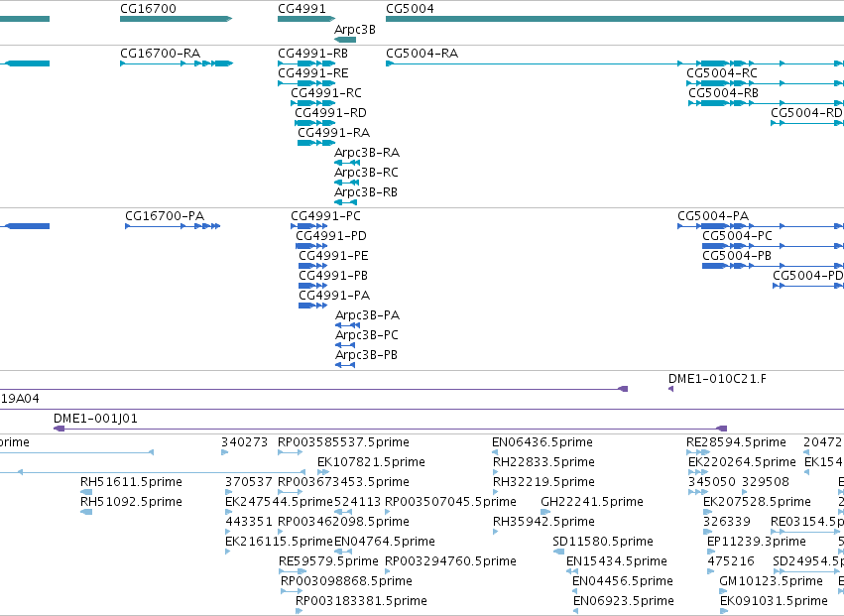
Task: Select the EK247544.5prime EST label
Action: tap(280, 502)
